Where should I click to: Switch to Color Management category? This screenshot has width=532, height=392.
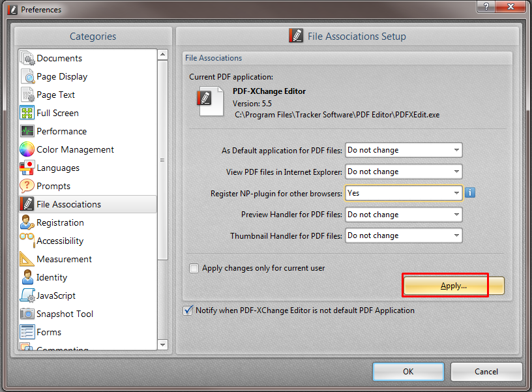87,149
